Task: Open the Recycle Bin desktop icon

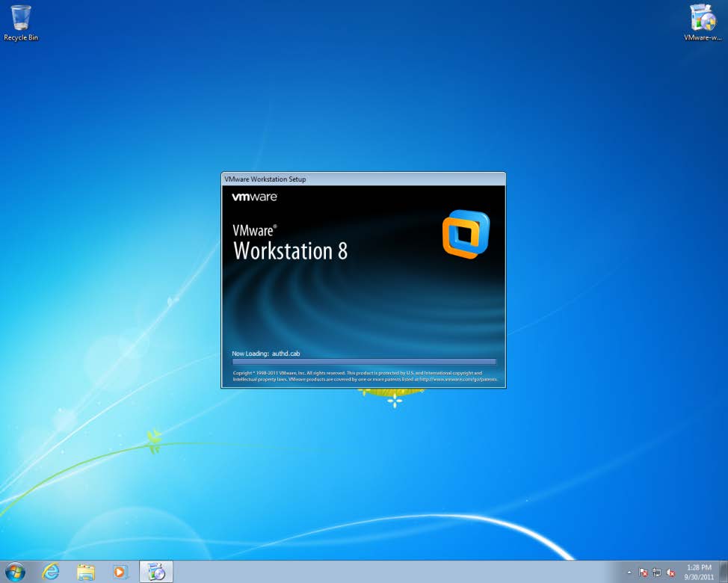Action: coord(21,23)
